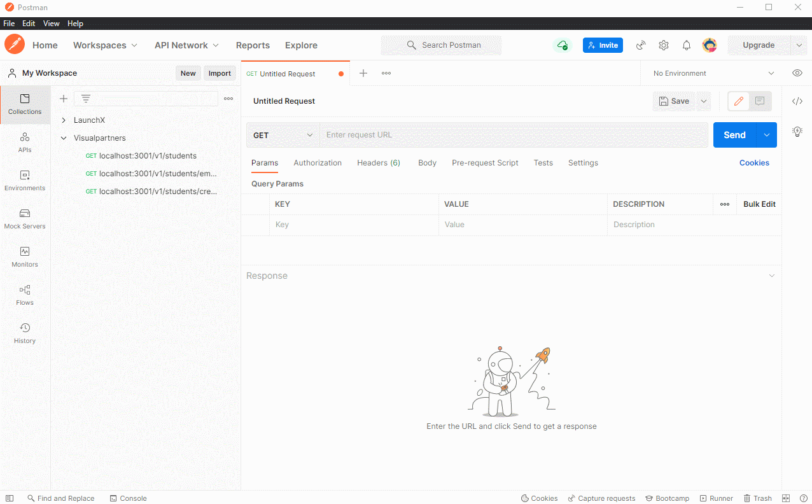Open the Monitors sidebar panel

(x=25, y=258)
